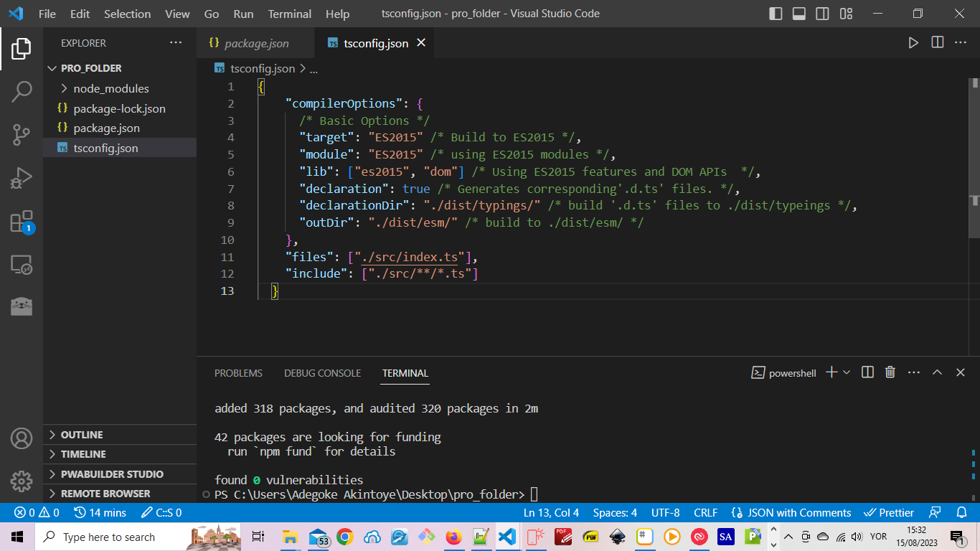Open the Extensions view
The width and height of the screenshot is (980, 551).
point(22,222)
